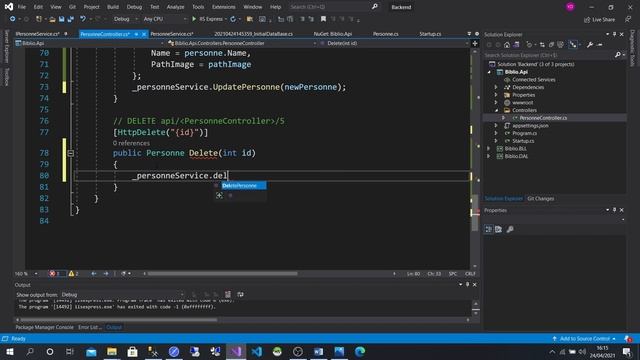Open Word from the taskbar
The width and height of the screenshot is (640, 360).
(318, 351)
